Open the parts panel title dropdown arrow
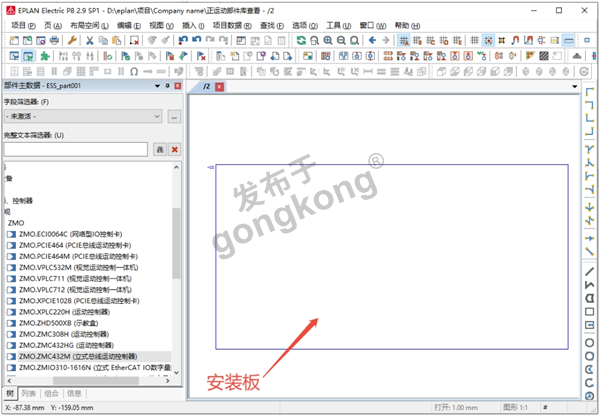This screenshot has height=416, width=600. [x=157, y=86]
